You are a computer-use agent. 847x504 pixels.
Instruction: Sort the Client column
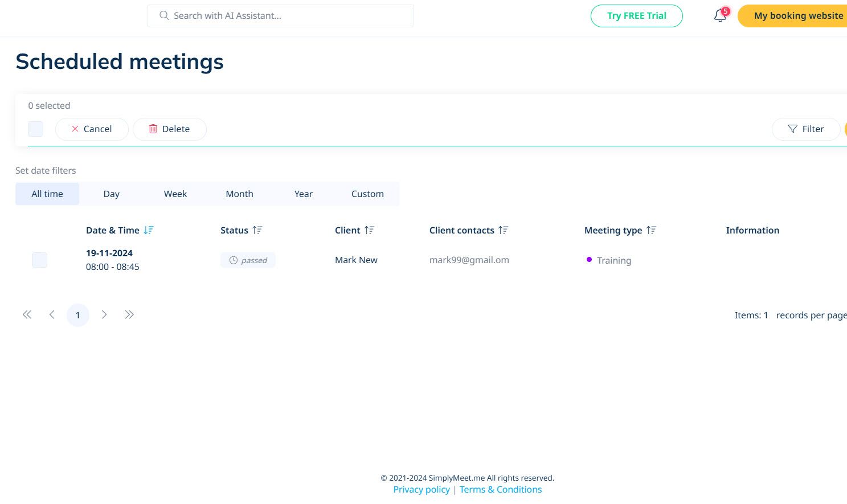point(369,230)
